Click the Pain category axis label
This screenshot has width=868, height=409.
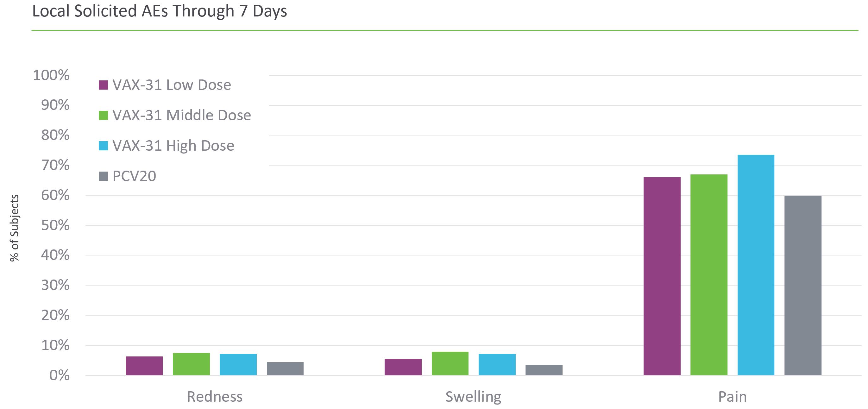point(732,397)
